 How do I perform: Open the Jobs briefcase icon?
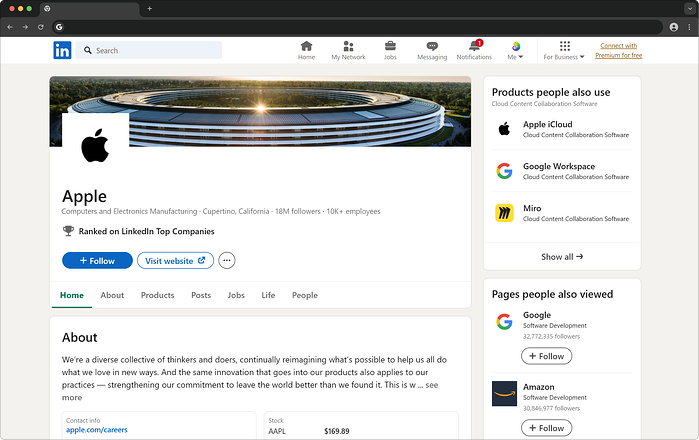point(390,50)
